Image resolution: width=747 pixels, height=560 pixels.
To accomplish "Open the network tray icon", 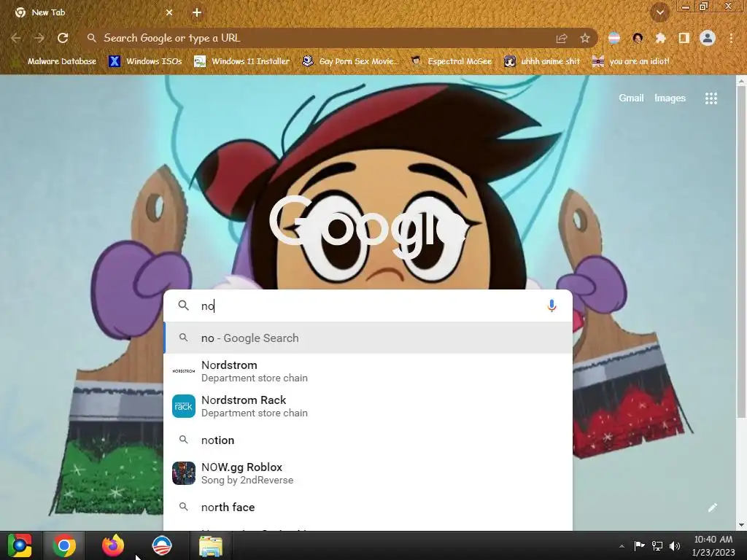I will click(657, 545).
